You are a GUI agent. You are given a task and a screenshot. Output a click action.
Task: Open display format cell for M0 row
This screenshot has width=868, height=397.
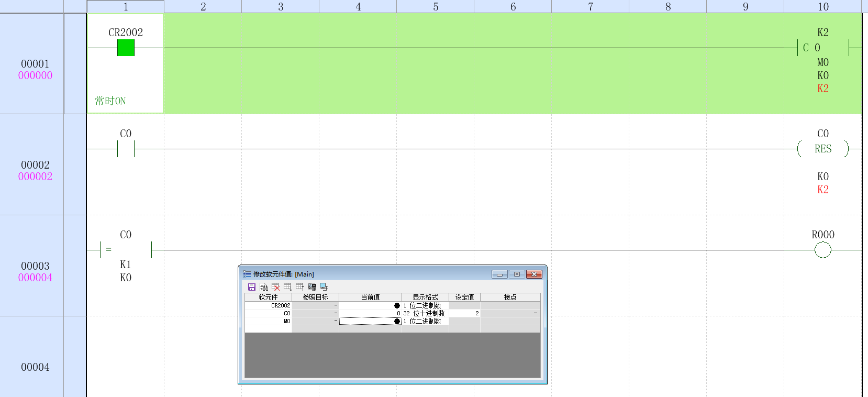tap(425, 321)
